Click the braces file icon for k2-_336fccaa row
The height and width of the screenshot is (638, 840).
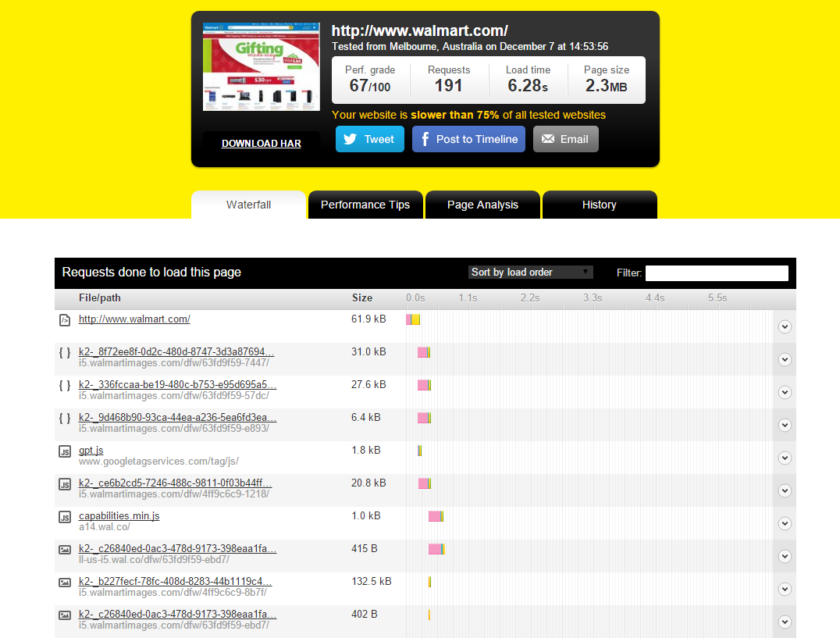coord(65,385)
